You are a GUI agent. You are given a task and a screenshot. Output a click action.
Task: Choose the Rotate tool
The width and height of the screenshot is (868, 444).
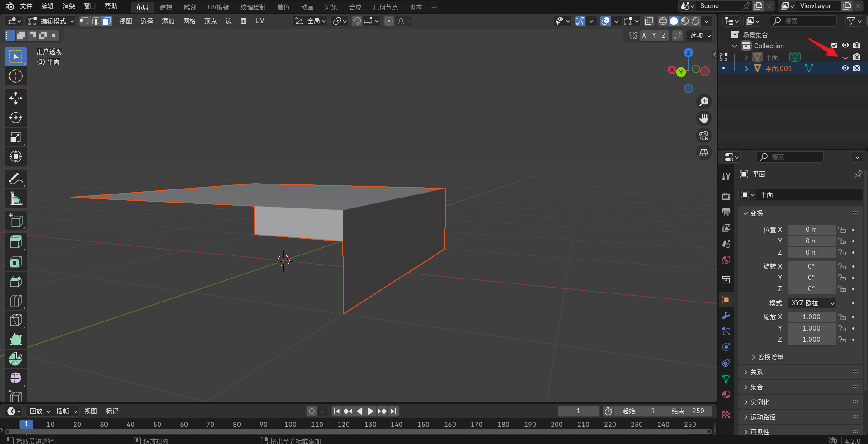tap(16, 118)
